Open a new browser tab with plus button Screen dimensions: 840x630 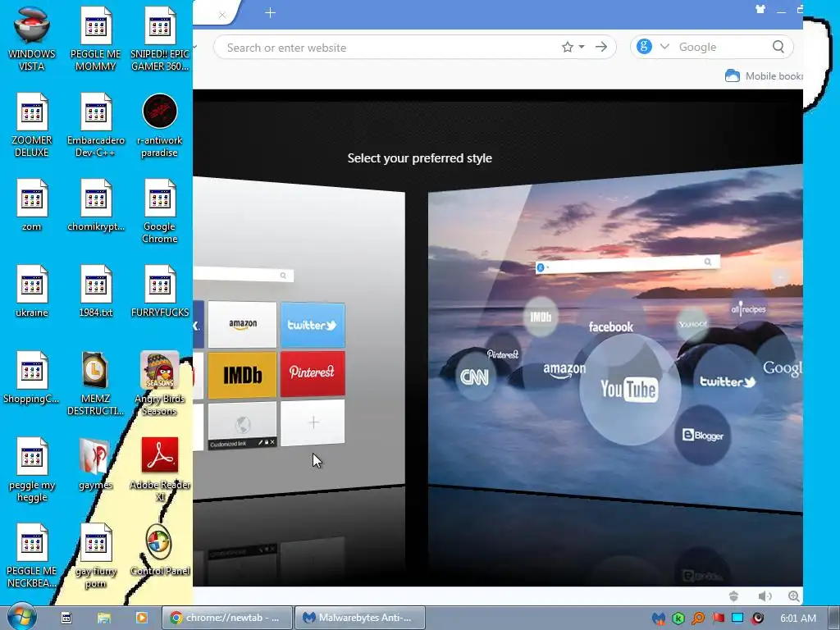pos(270,13)
